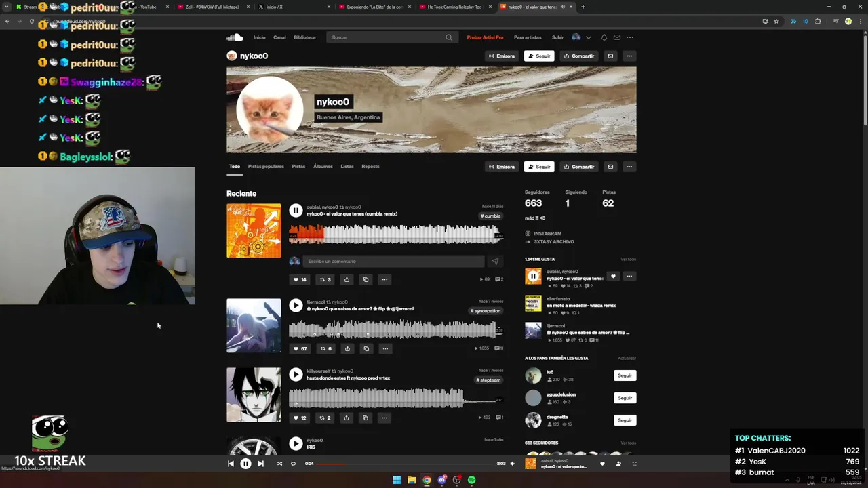Click the volume speaker icon
This screenshot has height=488, width=868.
click(x=512, y=464)
